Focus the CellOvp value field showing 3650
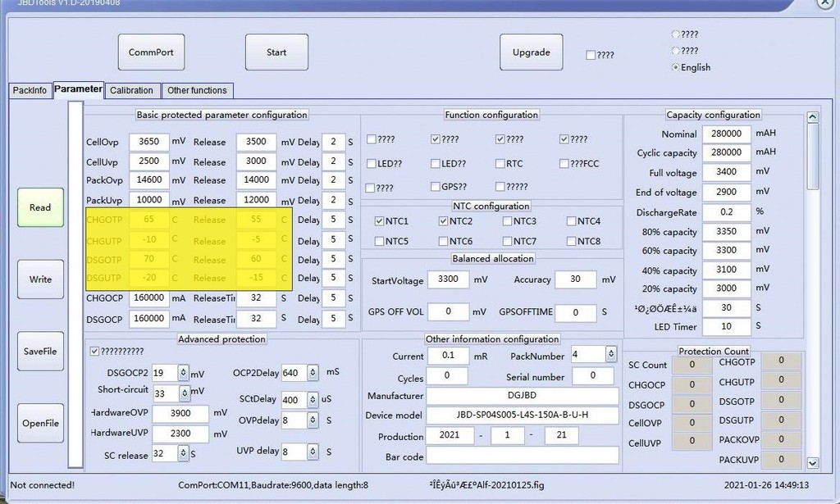This screenshot has width=840, height=504. [149, 142]
